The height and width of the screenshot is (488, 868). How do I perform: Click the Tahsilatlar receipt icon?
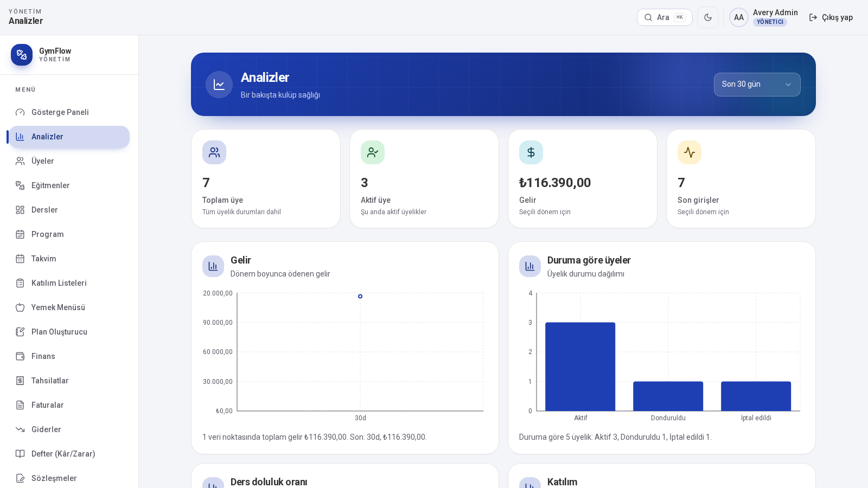pyautogui.click(x=20, y=381)
